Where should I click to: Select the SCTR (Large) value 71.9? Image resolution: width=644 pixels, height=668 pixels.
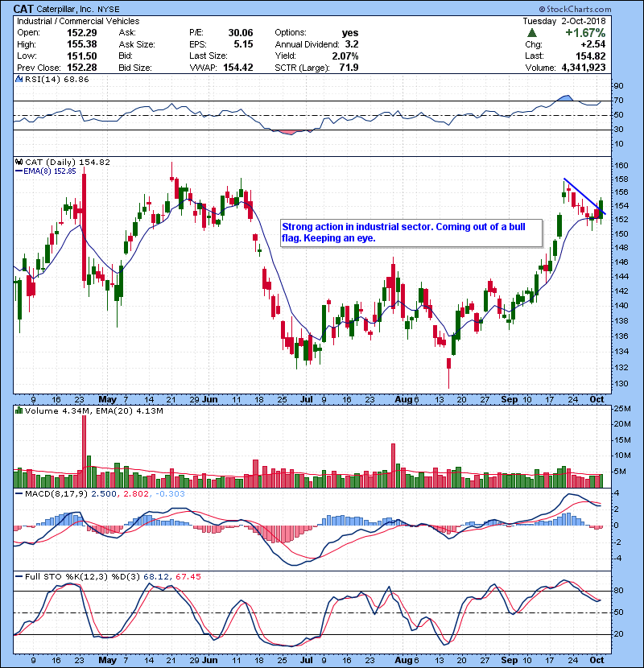coord(349,68)
